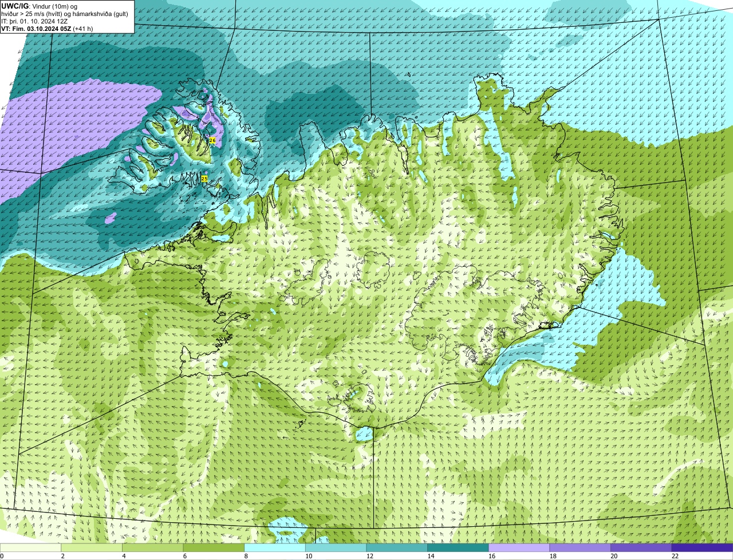Click the legend line mentioning hámarkshviða (gult)
The width and height of the screenshot is (733, 560).
(x=65, y=14)
